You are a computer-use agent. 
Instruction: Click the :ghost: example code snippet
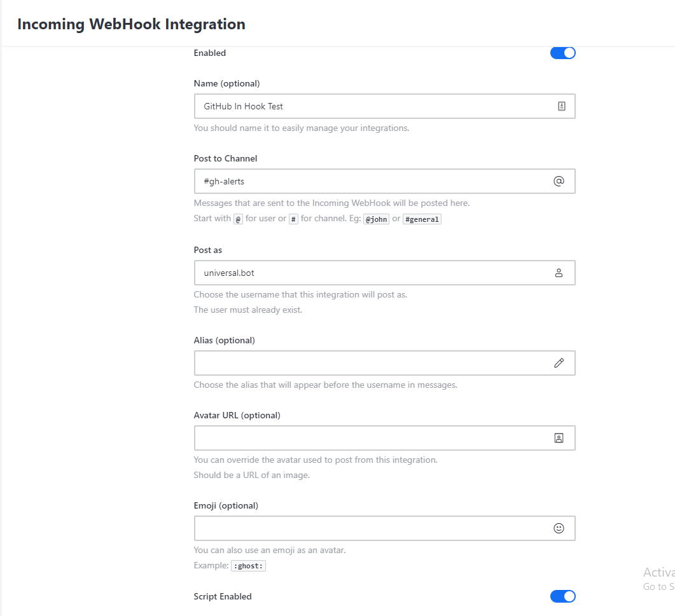tap(248, 566)
